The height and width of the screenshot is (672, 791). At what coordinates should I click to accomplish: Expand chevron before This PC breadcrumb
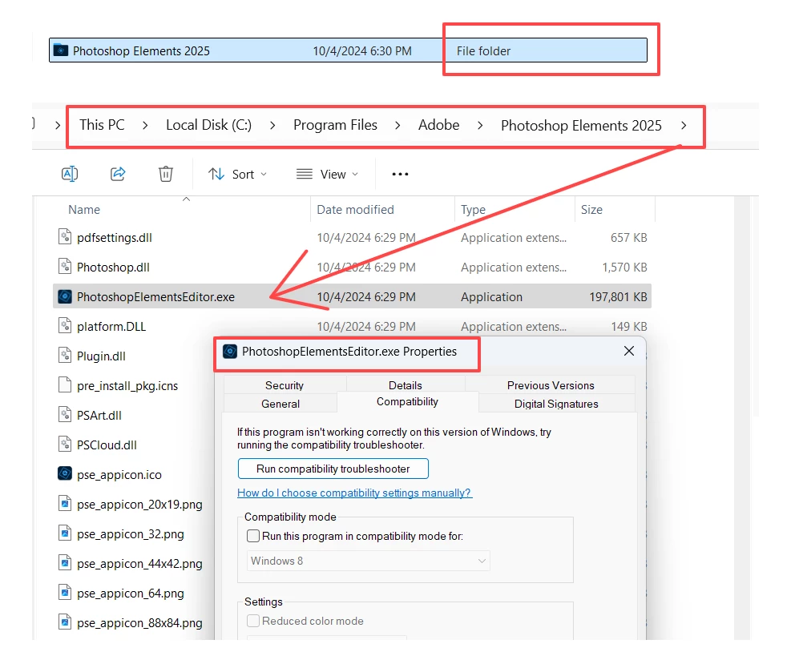click(58, 126)
